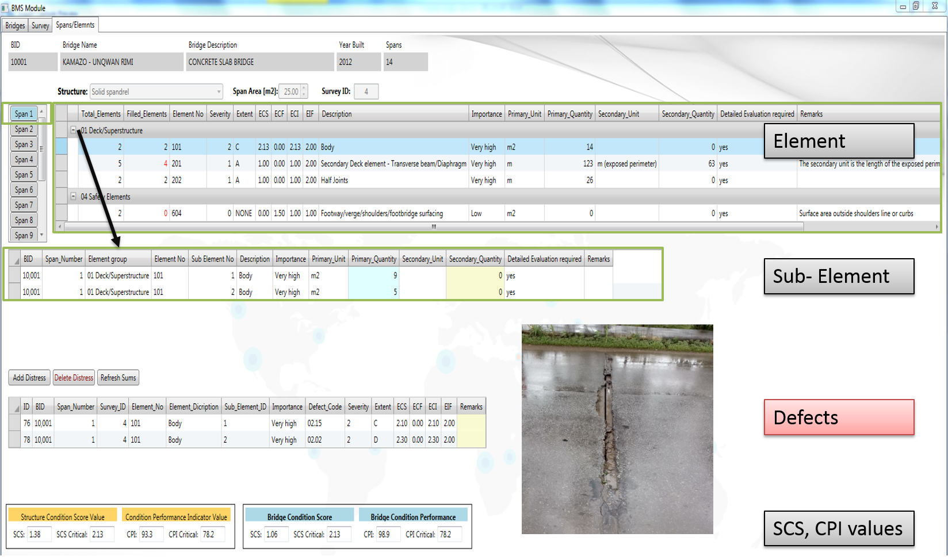This screenshot has height=560, width=948.
Task: Click the Survey ID field
Action: [x=366, y=91]
